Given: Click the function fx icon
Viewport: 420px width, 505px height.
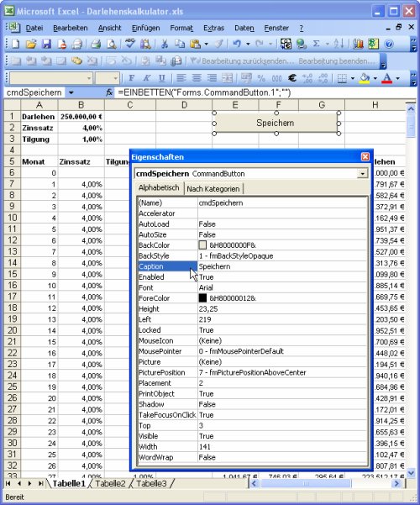Looking at the screenshot, I should tap(109, 92).
